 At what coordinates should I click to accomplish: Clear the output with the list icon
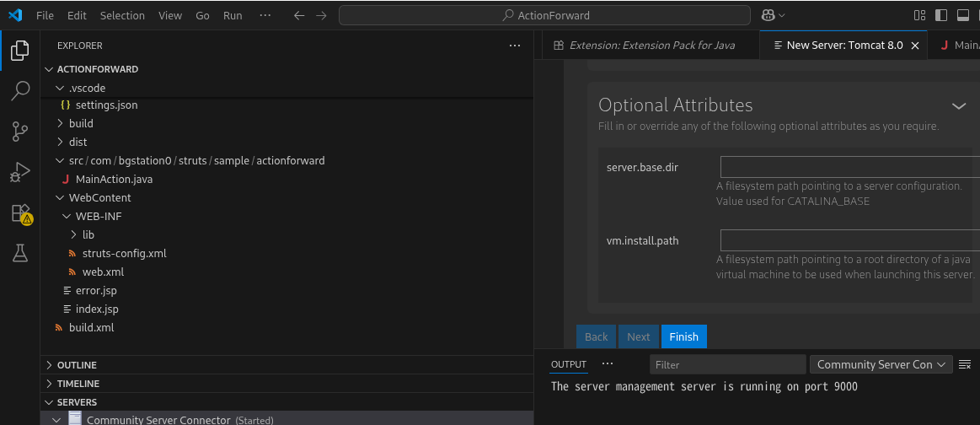click(964, 364)
